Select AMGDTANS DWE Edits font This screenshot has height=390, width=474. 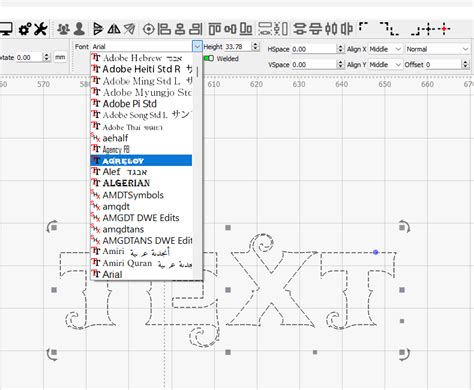[141, 240]
